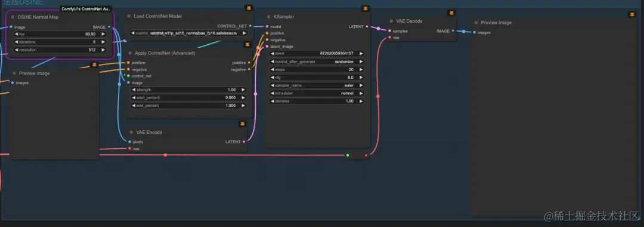Click the LATENT output port of VAE Encode
The height and width of the screenshot is (227, 644).
(244, 142)
